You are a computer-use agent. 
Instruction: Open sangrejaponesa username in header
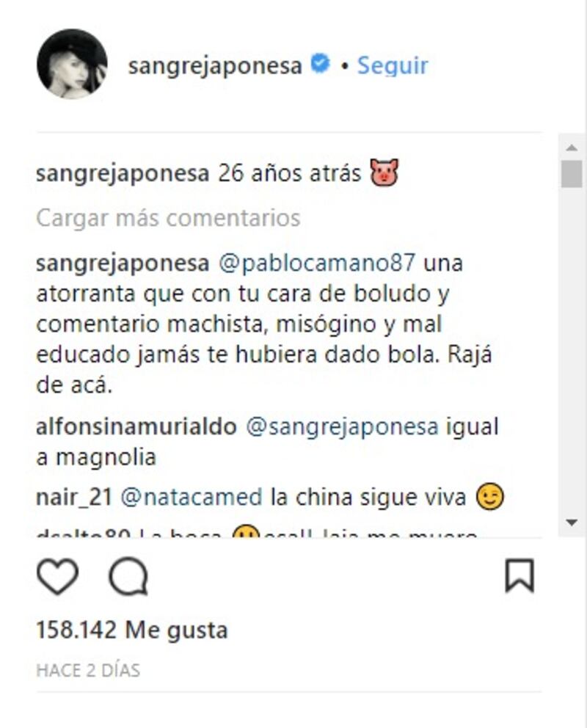pyautogui.click(x=215, y=65)
